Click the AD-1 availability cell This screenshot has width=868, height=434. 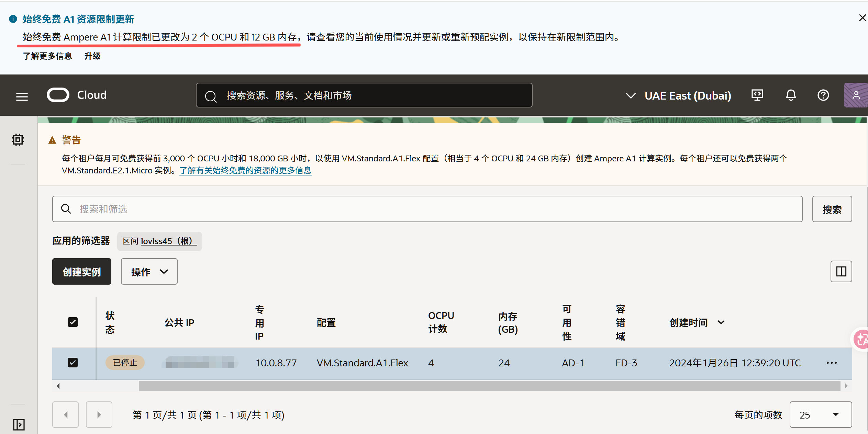pyautogui.click(x=573, y=363)
